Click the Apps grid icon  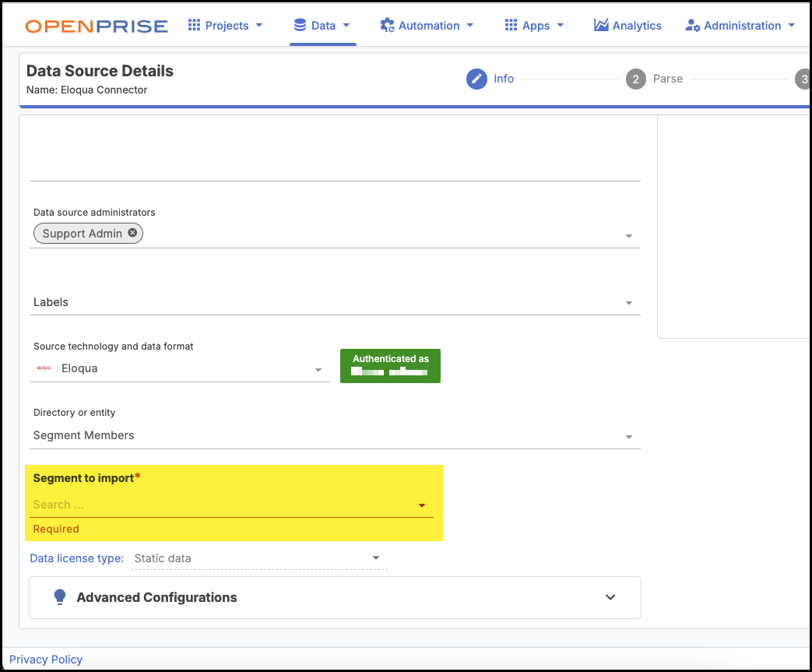[511, 25]
